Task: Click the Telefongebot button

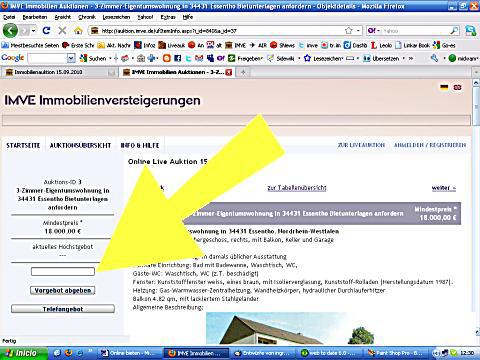Action: pyautogui.click(x=63, y=309)
